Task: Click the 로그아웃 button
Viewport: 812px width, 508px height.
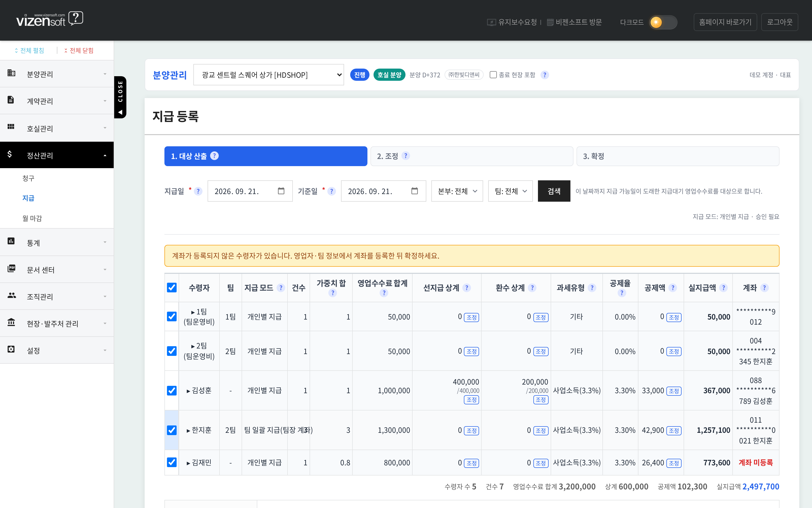Action: pos(780,22)
